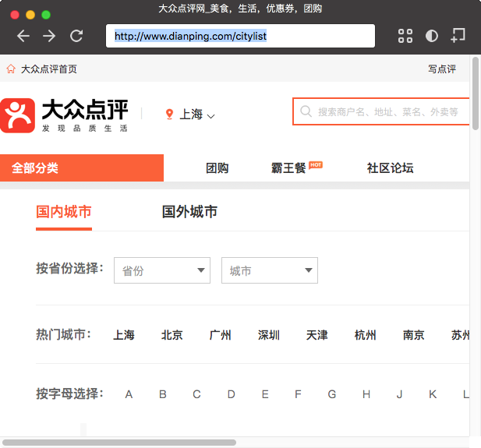Choose letter F in 按字母选择
This screenshot has width=481, height=448.
[x=298, y=394]
